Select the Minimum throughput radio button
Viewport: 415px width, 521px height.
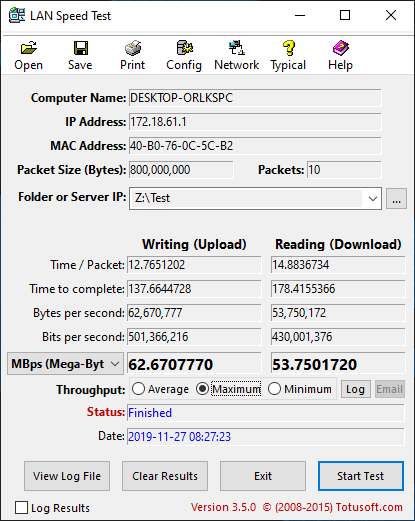(x=274, y=389)
